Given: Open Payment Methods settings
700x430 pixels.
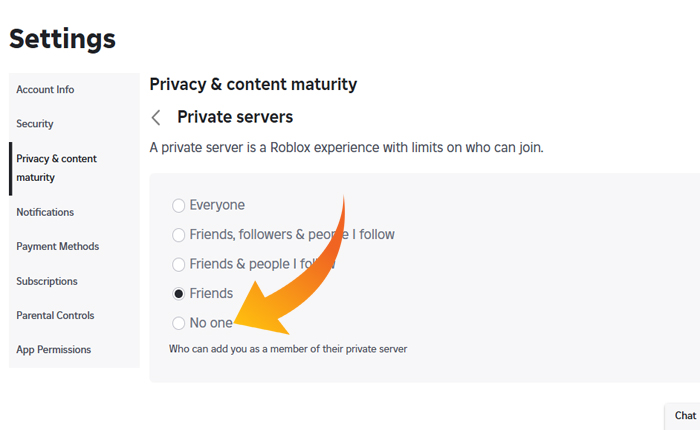Looking at the screenshot, I should pos(57,247).
